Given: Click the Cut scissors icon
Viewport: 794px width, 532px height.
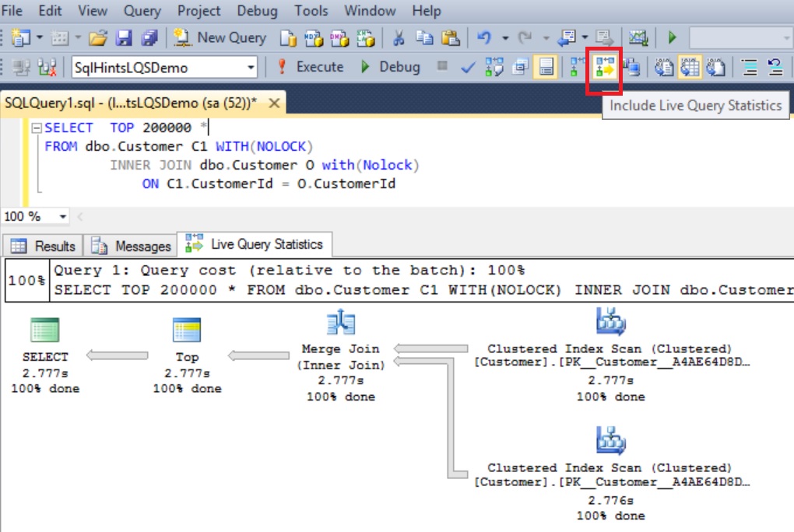Looking at the screenshot, I should pos(399,37).
